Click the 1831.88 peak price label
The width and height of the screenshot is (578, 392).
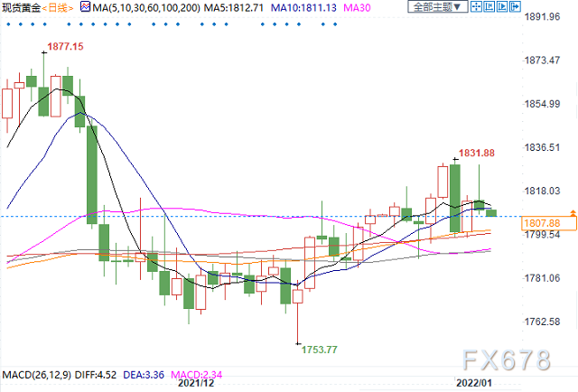click(x=477, y=153)
